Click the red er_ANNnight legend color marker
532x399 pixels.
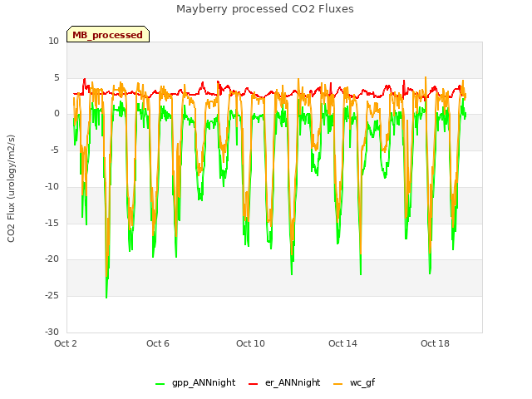[x=253, y=384]
